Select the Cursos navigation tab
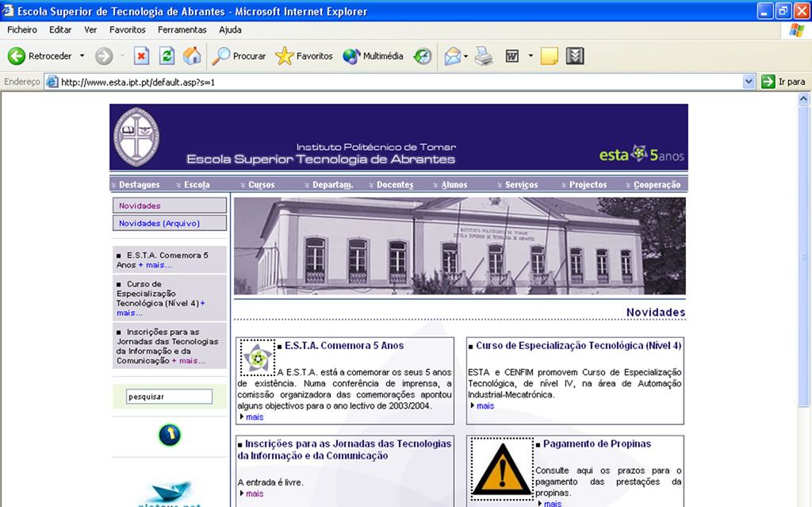 (x=262, y=185)
